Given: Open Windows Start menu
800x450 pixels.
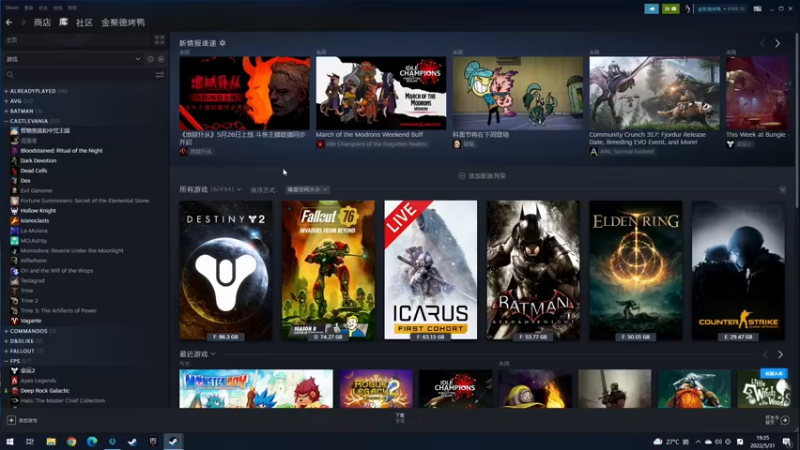Looking at the screenshot, I should pos(10,441).
